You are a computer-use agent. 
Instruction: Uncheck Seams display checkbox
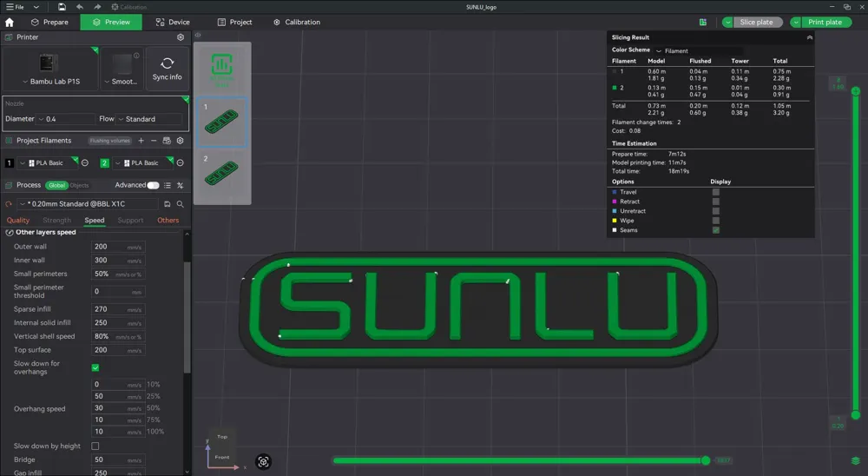pos(716,230)
